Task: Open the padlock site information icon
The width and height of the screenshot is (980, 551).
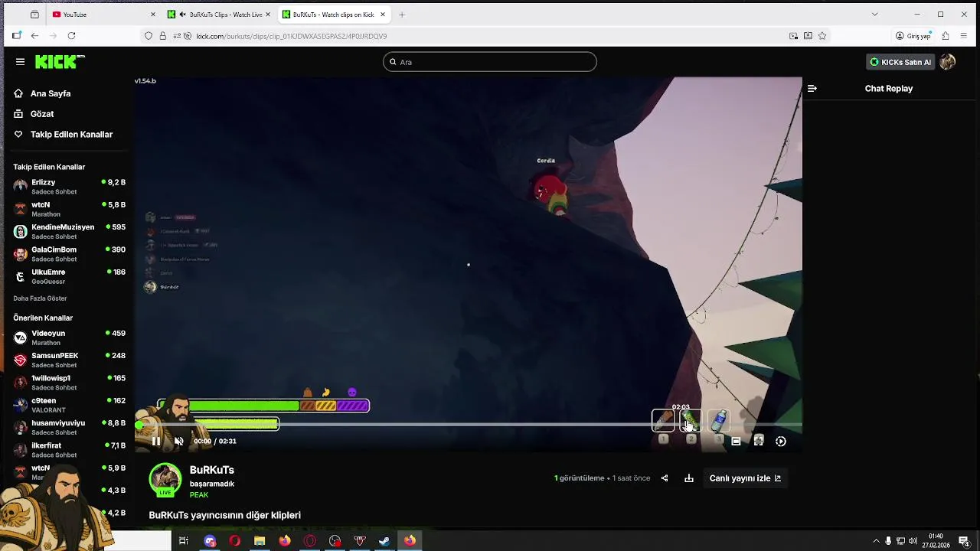Action: tap(162, 36)
